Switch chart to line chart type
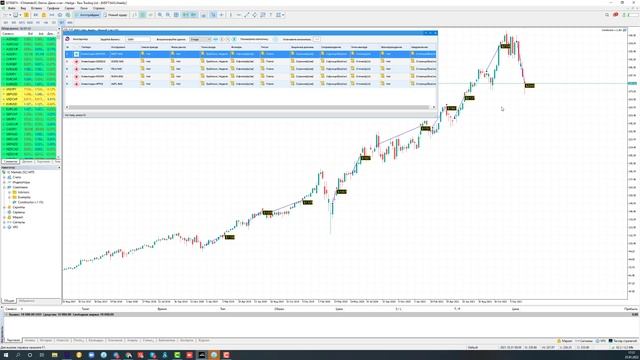640x360 pixels. tap(150, 15)
